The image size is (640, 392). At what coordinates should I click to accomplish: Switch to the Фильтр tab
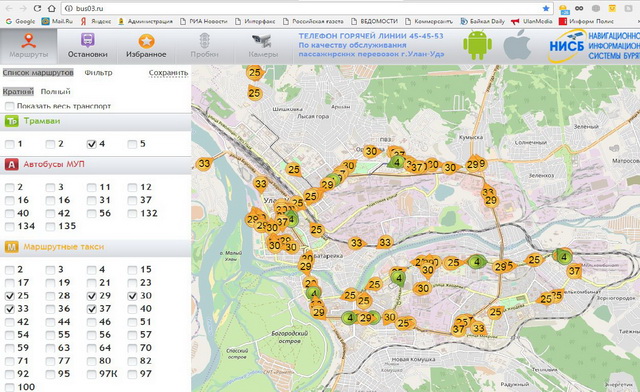[98, 73]
